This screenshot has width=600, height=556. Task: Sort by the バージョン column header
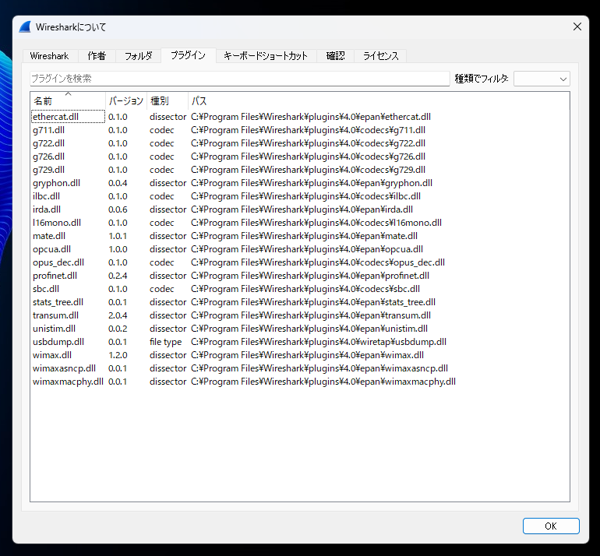pos(126,101)
